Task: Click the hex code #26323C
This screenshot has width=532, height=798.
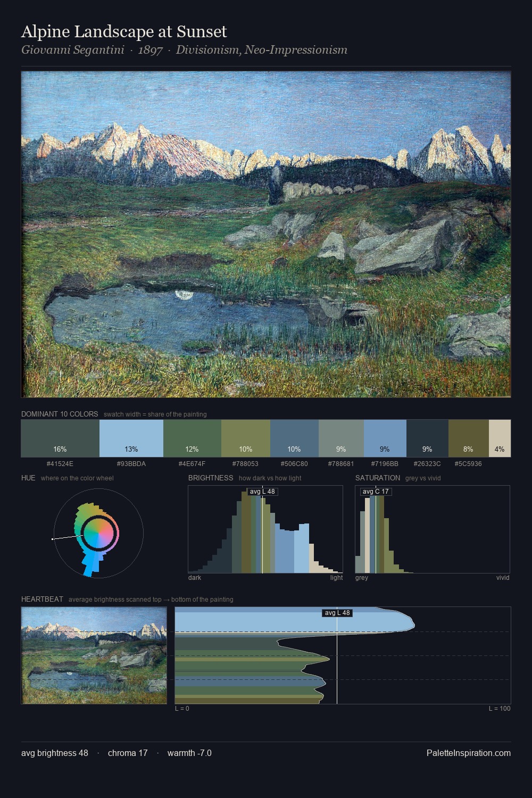Action: (x=427, y=464)
